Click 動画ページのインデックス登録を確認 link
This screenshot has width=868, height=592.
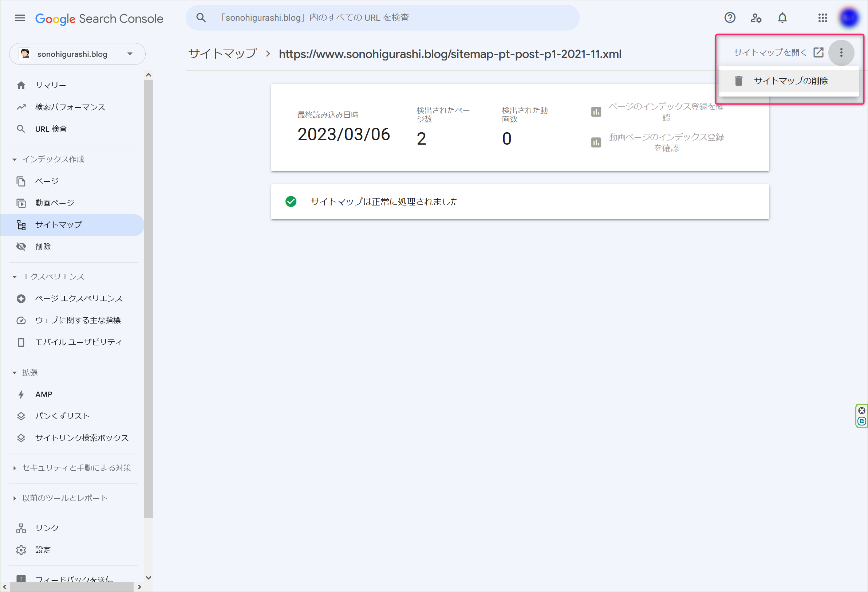(666, 142)
